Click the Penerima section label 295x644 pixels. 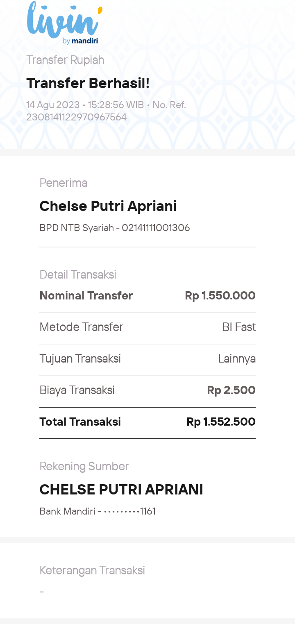coord(63,183)
